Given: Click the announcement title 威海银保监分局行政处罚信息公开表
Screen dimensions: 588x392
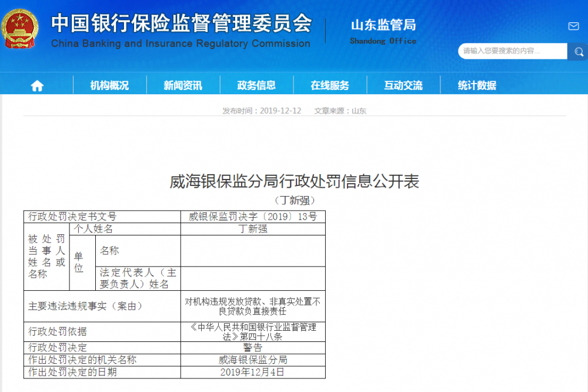Looking at the screenshot, I should click(x=294, y=181).
